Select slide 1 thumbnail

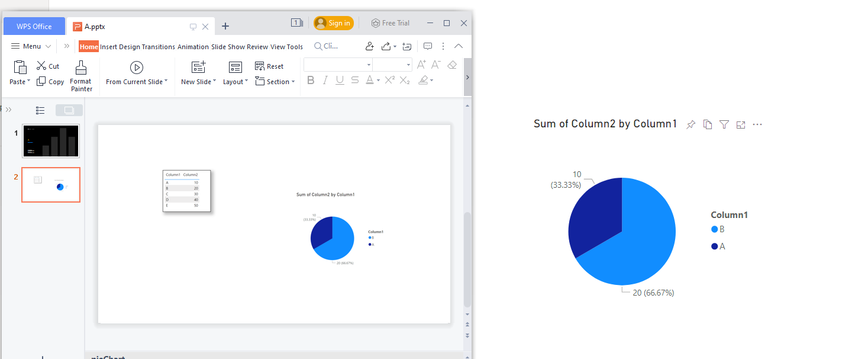(51, 141)
